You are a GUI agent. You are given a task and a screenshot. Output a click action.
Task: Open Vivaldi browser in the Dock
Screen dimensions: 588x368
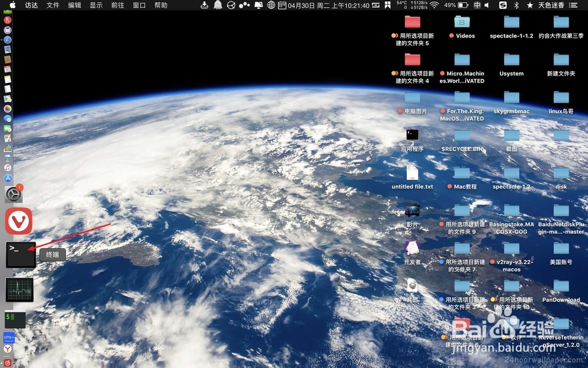coord(19,221)
